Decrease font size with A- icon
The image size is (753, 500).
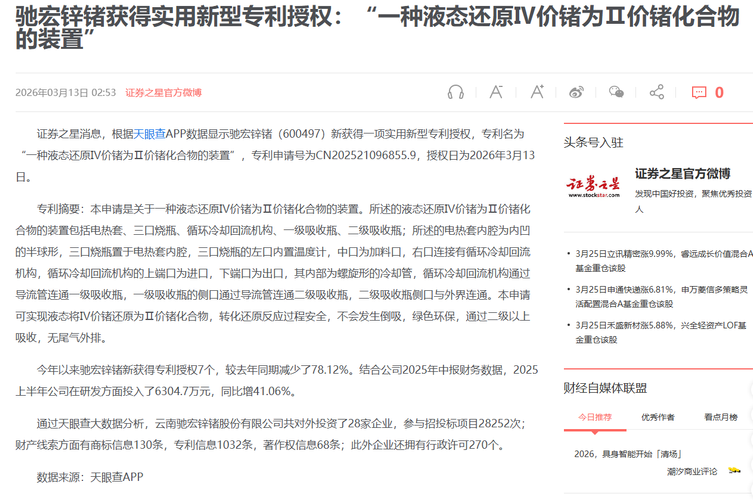(x=496, y=92)
